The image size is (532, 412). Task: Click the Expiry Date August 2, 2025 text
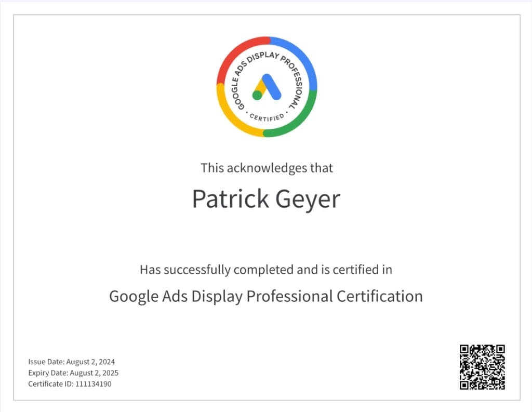pyautogui.click(x=73, y=373)
